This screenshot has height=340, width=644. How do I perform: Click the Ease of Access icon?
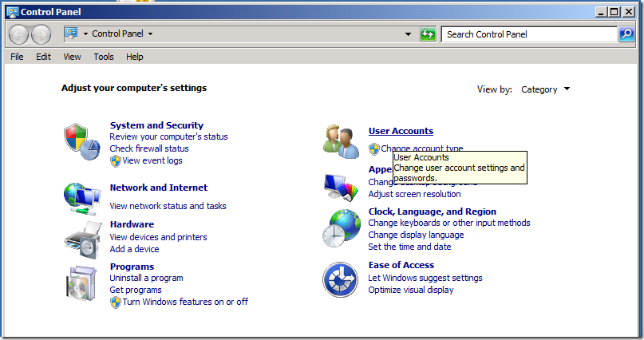340,279
